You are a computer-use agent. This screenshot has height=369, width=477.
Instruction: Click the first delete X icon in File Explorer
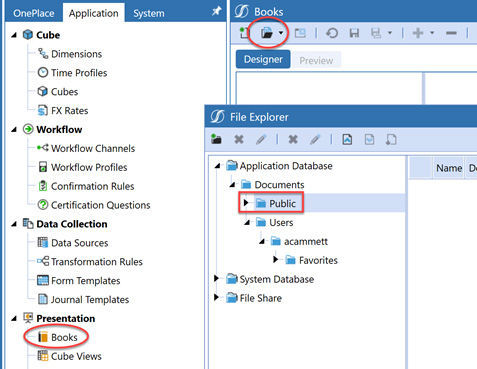(x=239, y=139)
